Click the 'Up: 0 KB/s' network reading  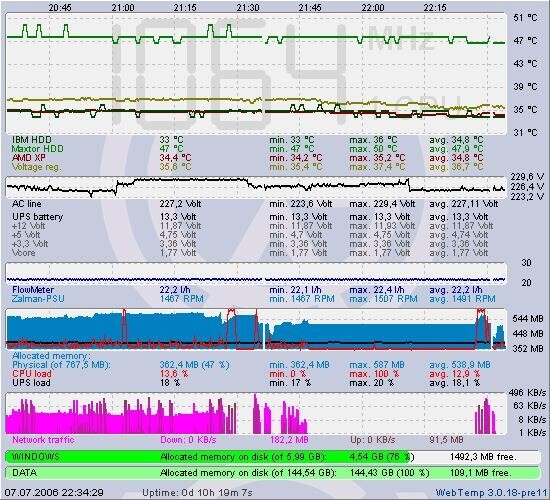point(373,440)
